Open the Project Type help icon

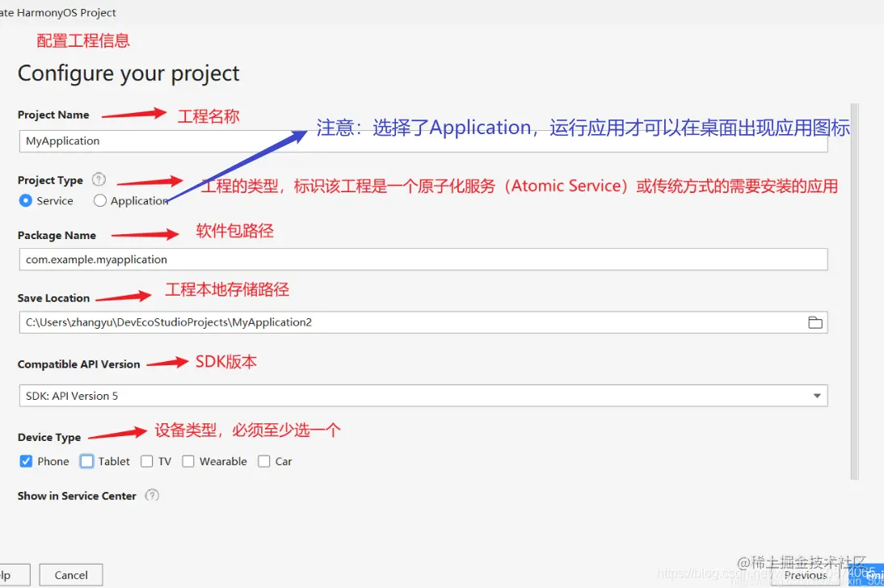[99, 179]
